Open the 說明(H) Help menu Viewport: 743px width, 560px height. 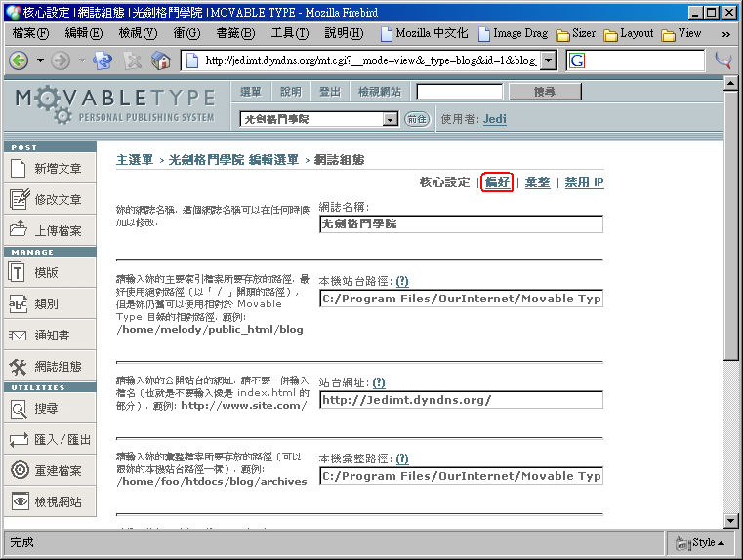coord(344,33)
